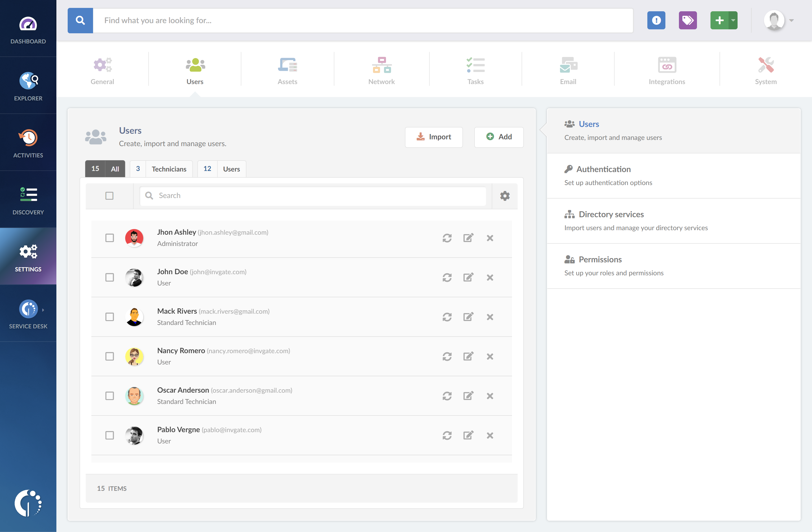Expand the green plus button dropdown
This screenshot has width=812, height=532.
tap(733, 21)
